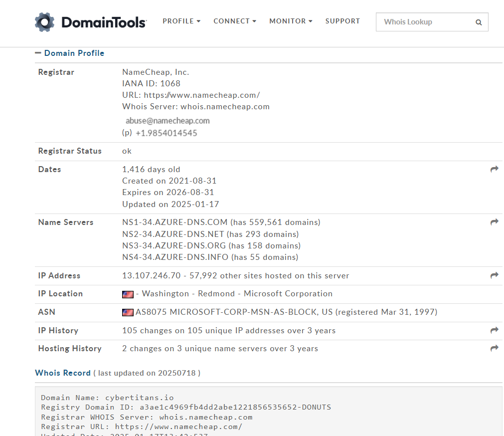This screenshot has height=436, width=504.
Task: Click the 'Name Servers' row label
Action: click(66, 222)
